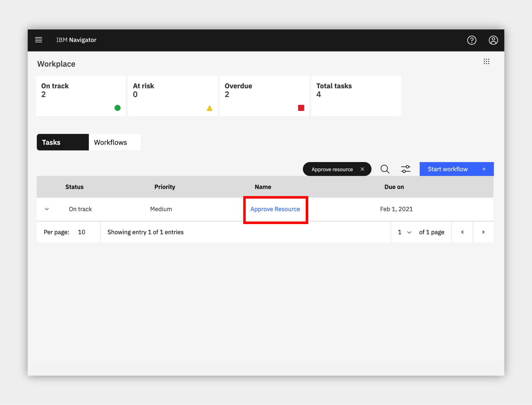This screenshot has height=405, width=532.
Task: Open the help question mark icon
Action: click(472, 40)
